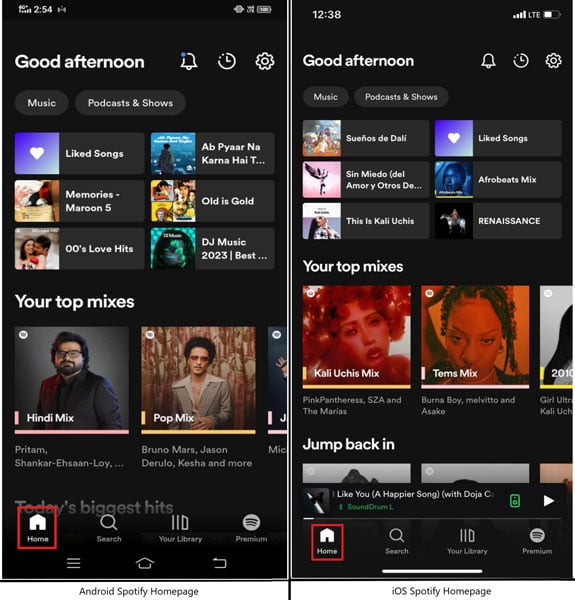Tap 'Your top mixes' heading on Android

(x=75, y=302)
